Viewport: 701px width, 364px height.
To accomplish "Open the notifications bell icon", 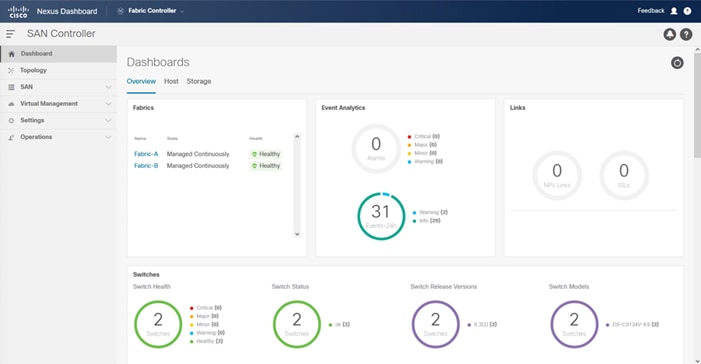I will click(669, 34).
